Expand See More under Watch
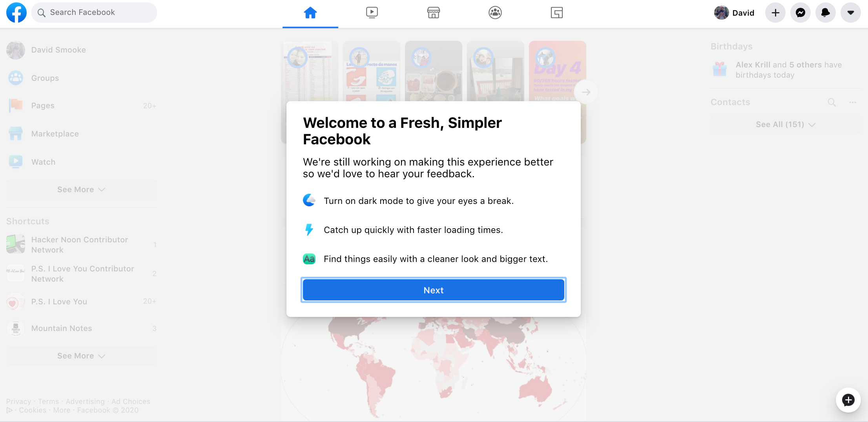 [81, 189]
